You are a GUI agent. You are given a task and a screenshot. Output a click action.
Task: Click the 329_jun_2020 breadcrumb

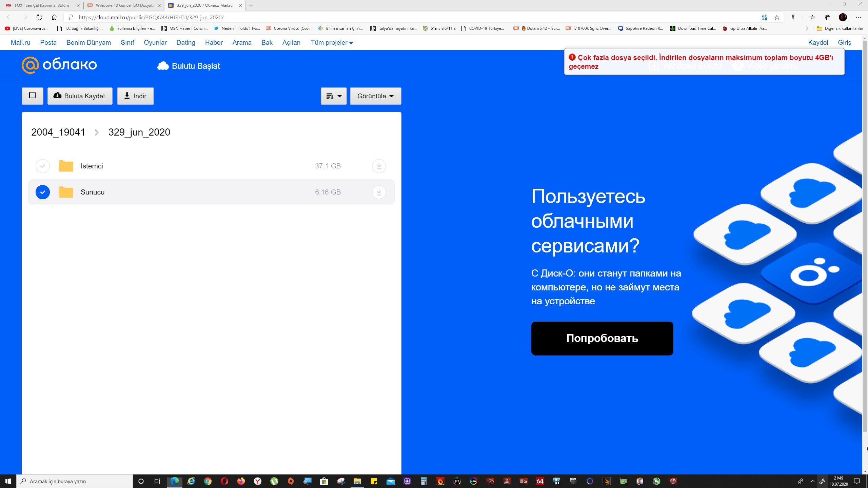click(x=139, y=132)
